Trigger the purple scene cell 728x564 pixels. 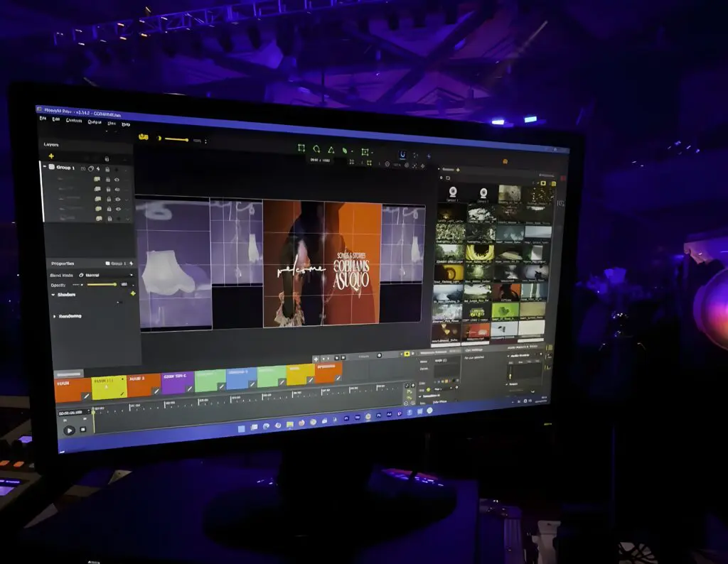click(x=178, y=383)
